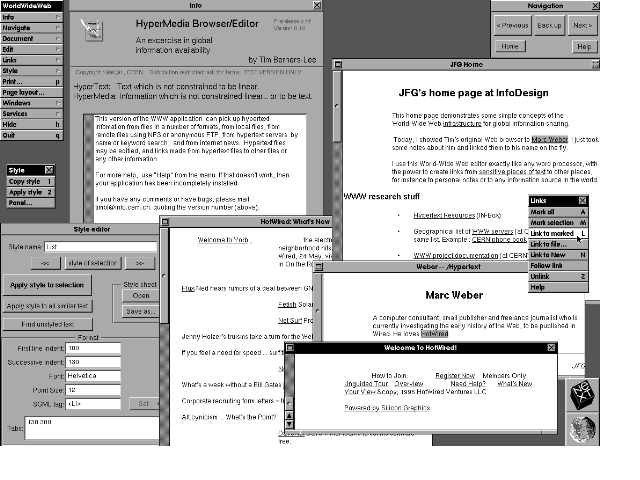Click miniaturize icon of JFG Home window

[338, 64]
